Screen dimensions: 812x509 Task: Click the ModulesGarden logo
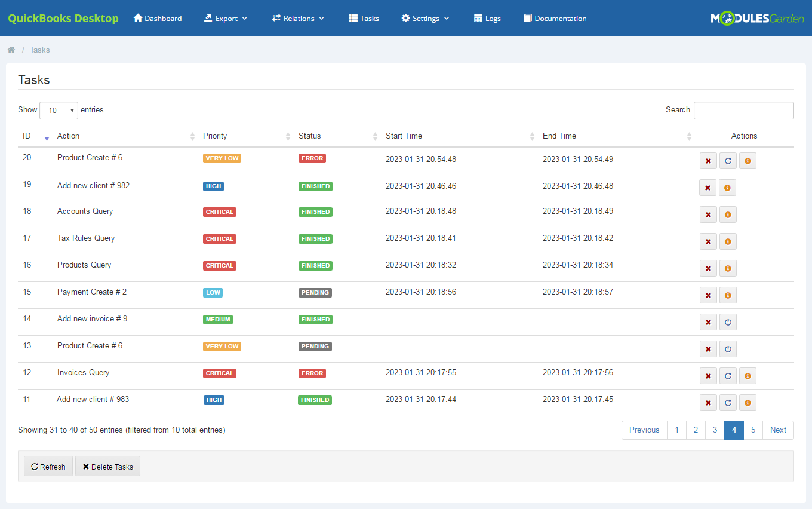point(756,17)
